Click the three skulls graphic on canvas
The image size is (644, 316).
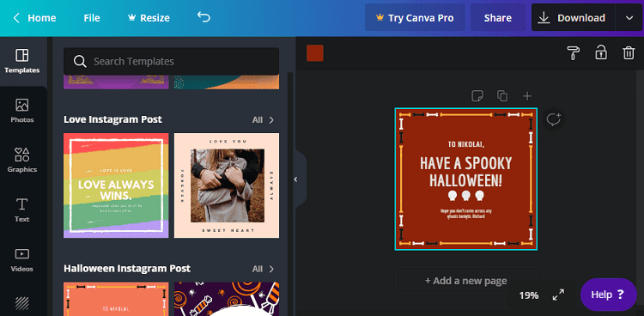point(465,196)
